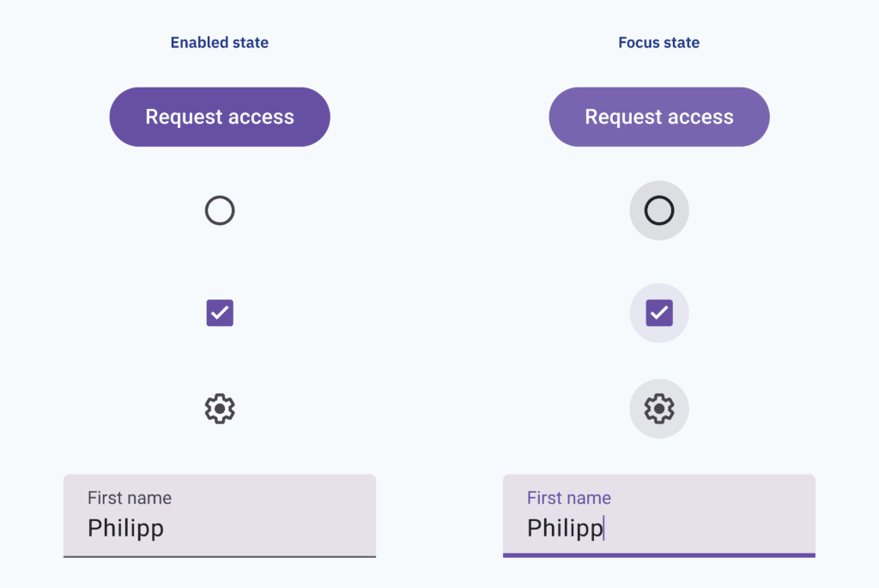The width and height of the screenshot is (879, 588).
Task: Click the Focus state heading
Action: click(x=659, y=42)
